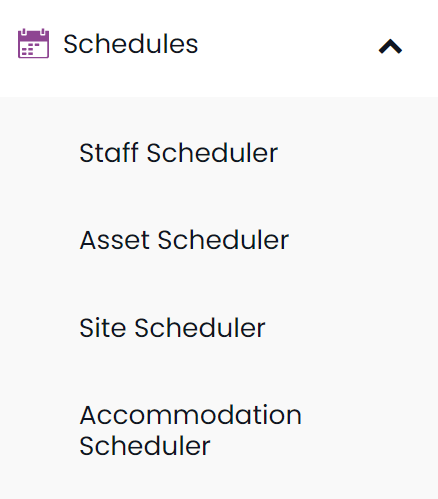Click the word Staff in Staff Scheduler
The height and width of the screenshot is (499, 438).
coord(109,153)
